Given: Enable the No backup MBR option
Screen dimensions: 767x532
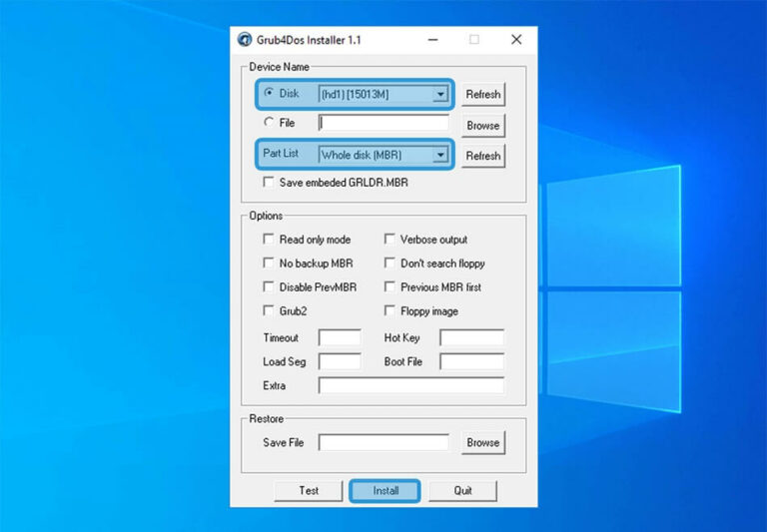Looking at the screenshot, I should pos(268,263).
